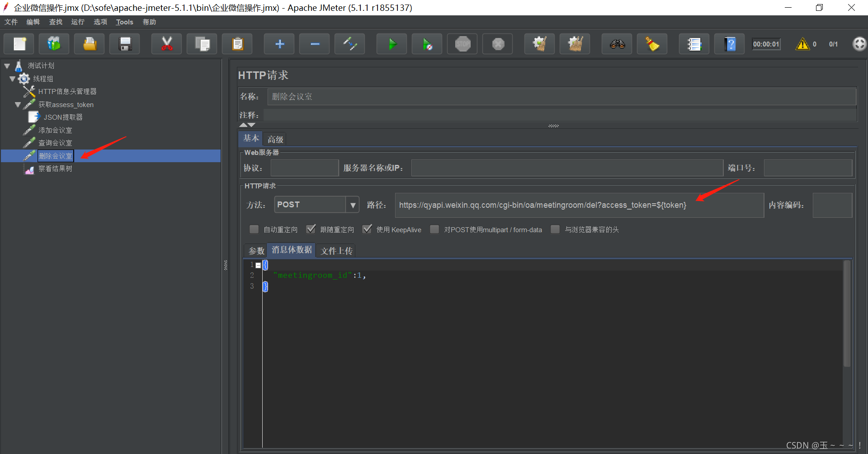Click the comment panel collapse arrows
The height and width of the screenshot is (454, 868).
click(x=247, y=125)
